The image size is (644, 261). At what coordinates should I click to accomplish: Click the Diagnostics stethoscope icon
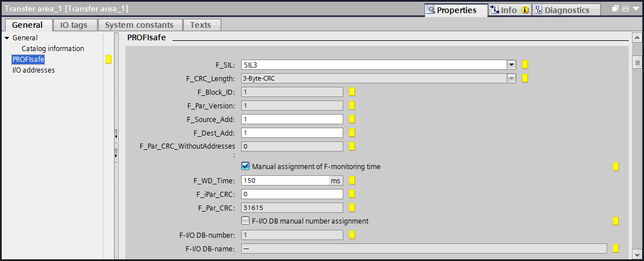click(x=538, y=10)
